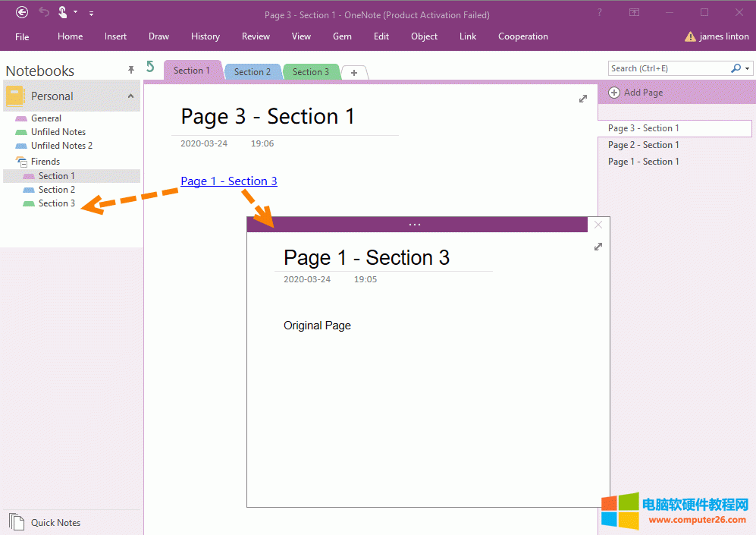The image size is (756, 535).
Task: Click the undo icon in title bar
Action: [x=44, y=12]
